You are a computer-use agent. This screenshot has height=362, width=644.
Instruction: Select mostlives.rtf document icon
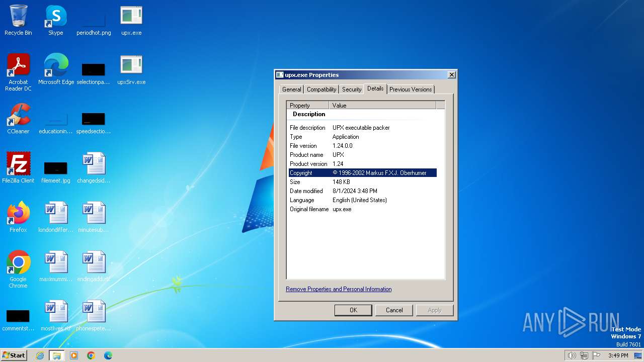point(56,316)
